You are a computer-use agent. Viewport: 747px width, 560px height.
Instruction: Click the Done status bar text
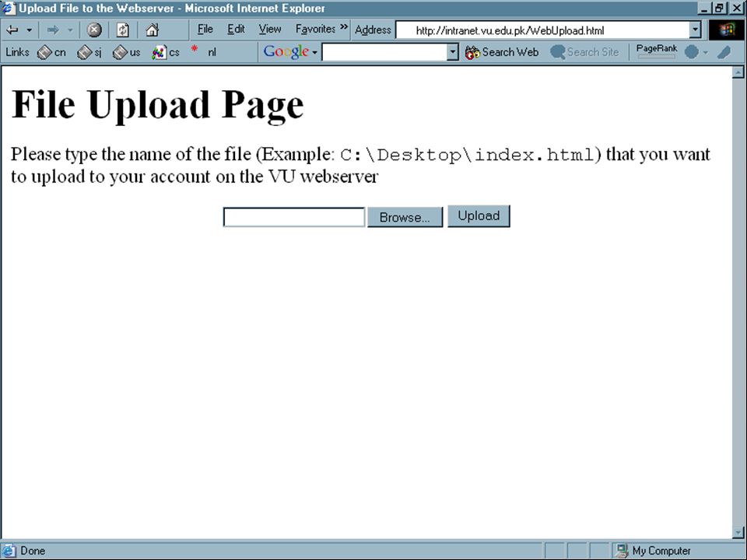(33, 551)
